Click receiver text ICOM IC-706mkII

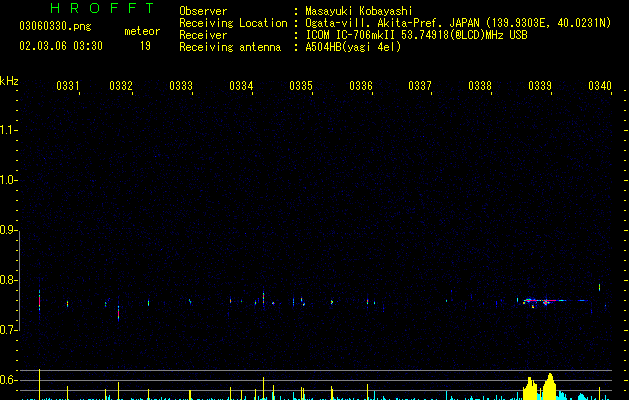click(x=351, y=35)
